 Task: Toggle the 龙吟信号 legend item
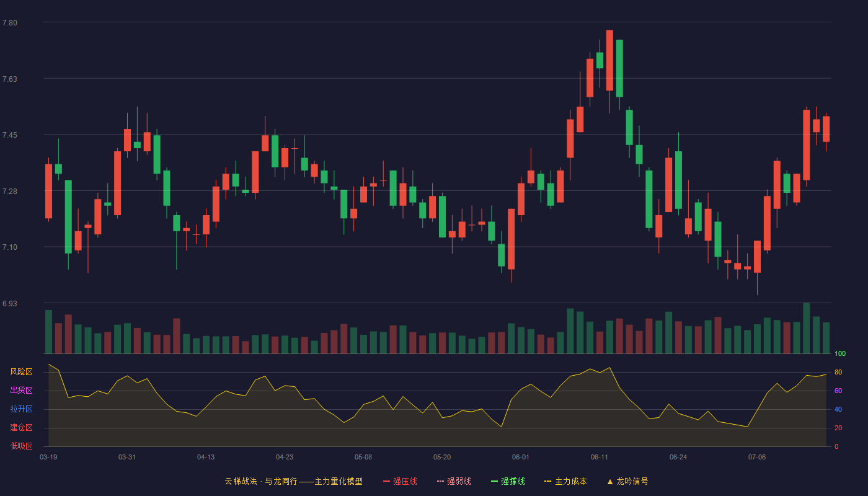[x=627, y=481]
